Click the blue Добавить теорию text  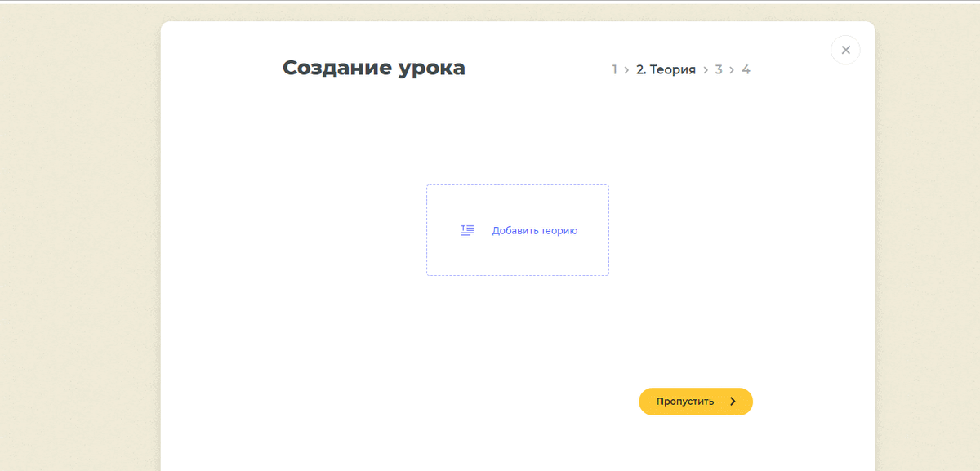[533, 230]
